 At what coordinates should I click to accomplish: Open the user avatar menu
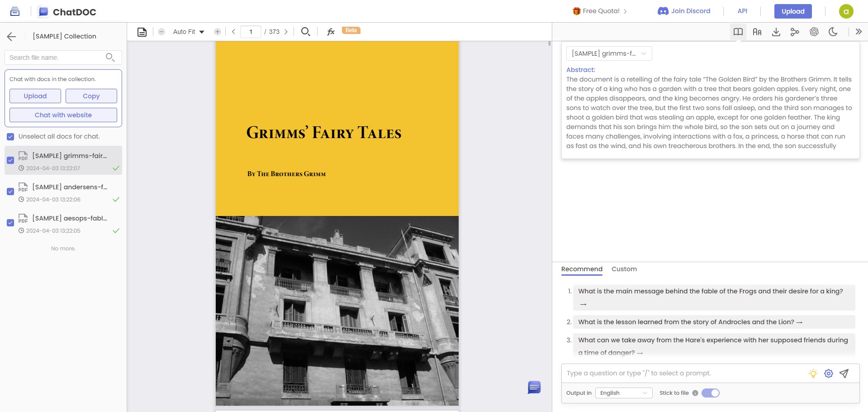[846, 11]
